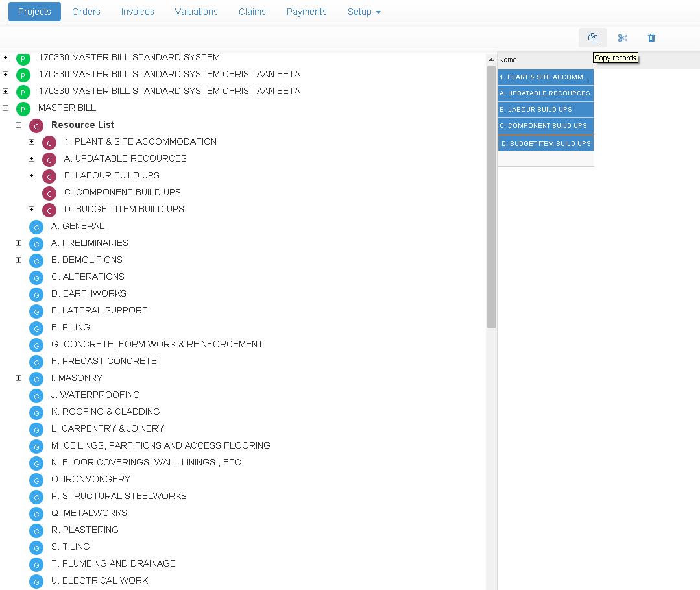Click G icon beside K. ROOFING & CLADDING
The height and width of the screenshot is (590, 700).
coord(36,413)
